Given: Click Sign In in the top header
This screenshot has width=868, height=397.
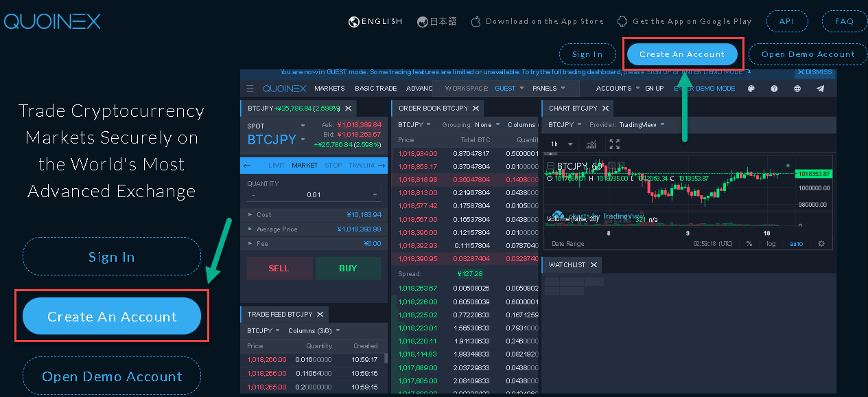Looking at the screenshot, I should 587,54.
